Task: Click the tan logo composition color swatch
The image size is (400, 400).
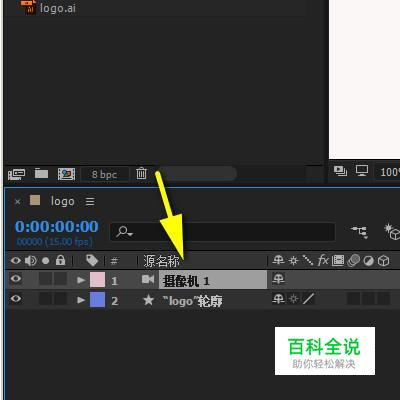Action: [x=35, y=200]
